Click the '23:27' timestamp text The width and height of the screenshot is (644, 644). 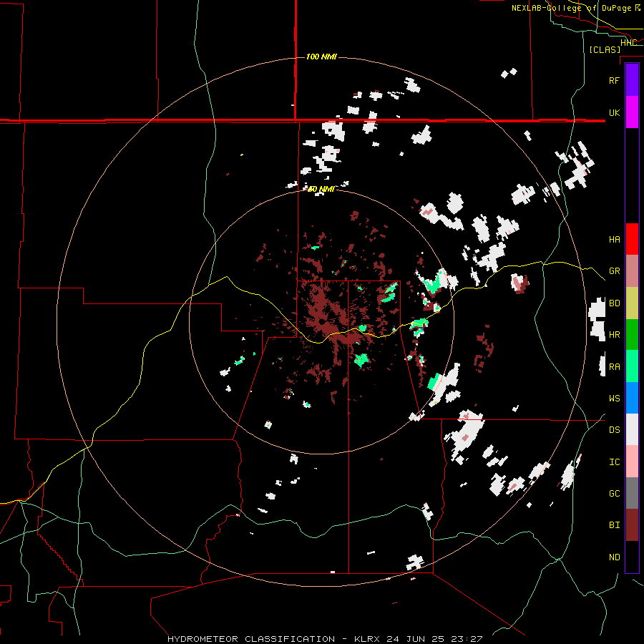pyautogui.click(x=467, y=639)
